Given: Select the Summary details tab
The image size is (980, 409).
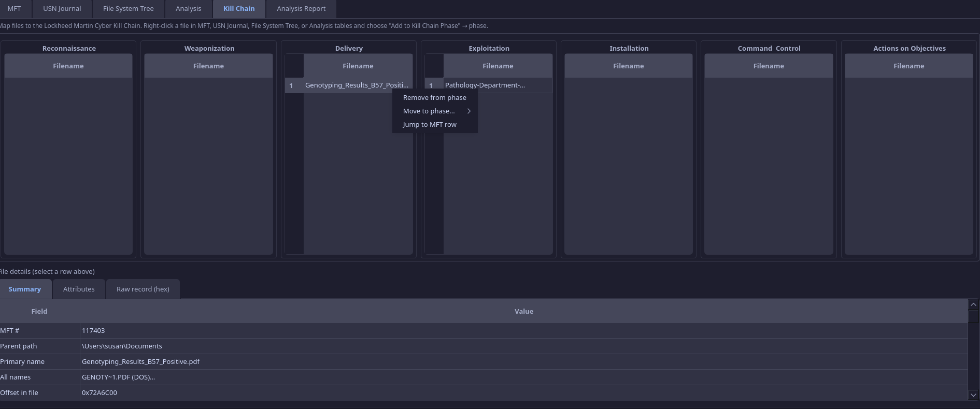Looking at the screenshot, I should tap(25, 289).
